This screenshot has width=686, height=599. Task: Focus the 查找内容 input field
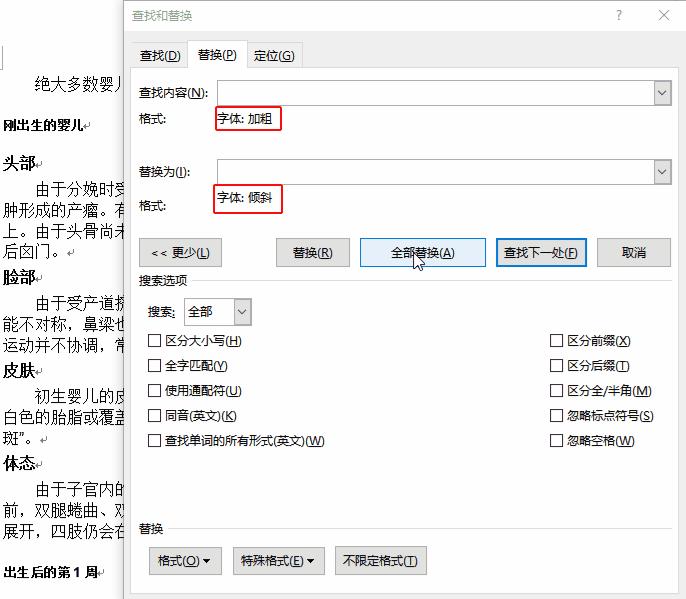pyautogui.click(x=436, y=93)
